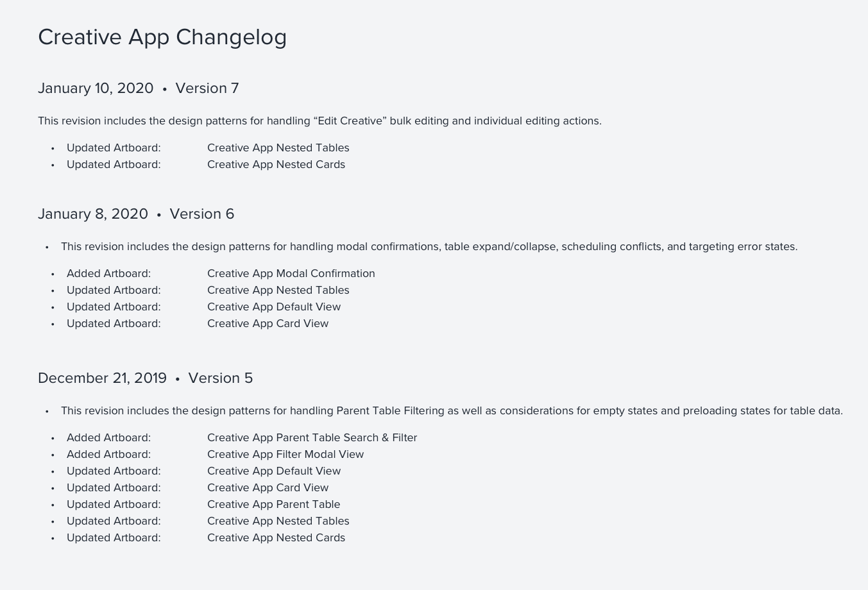
Task: Click the "January 8, 2020 • Version 6" heading
Action: (x=136, y=214)
